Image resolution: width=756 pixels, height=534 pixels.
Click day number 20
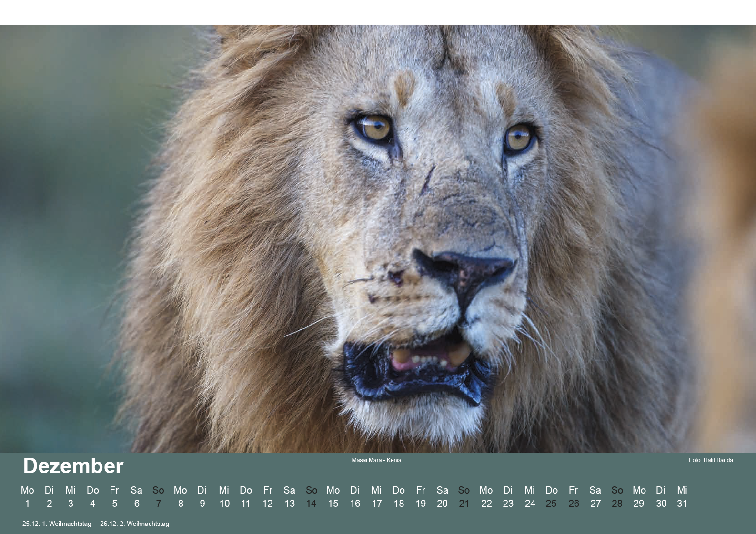[442, 504]
